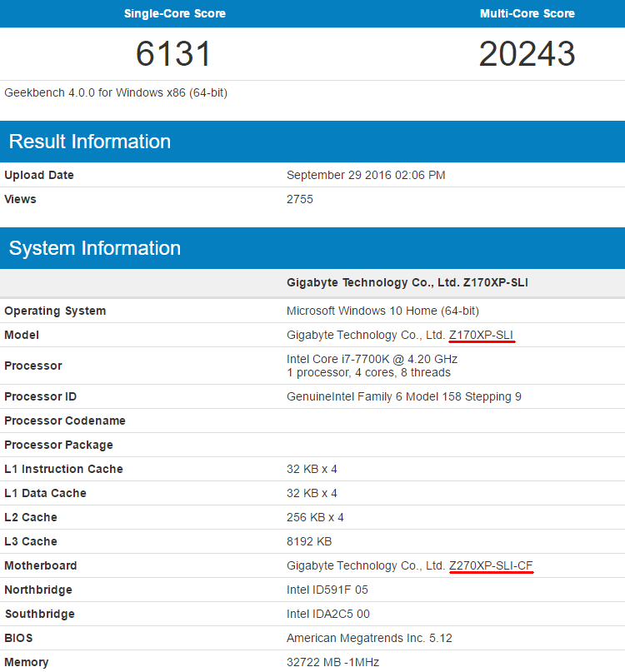Click the L1 Instruction Cache value 32 KB x 4
The image size is (625, 672).
point(312,469)
